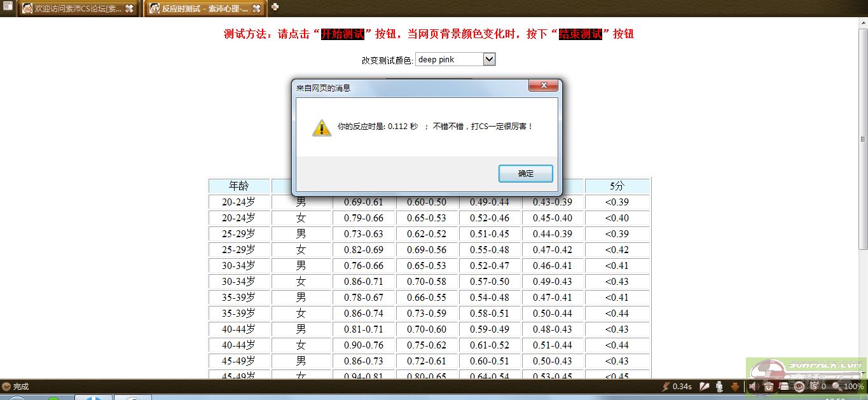
Task: Click the multi-window icon in status bar
Action: point(784,387)
